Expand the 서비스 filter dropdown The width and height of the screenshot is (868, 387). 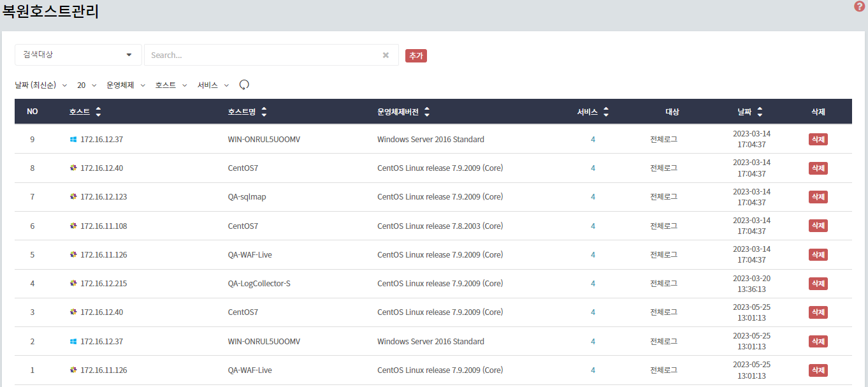click(213, 85)
